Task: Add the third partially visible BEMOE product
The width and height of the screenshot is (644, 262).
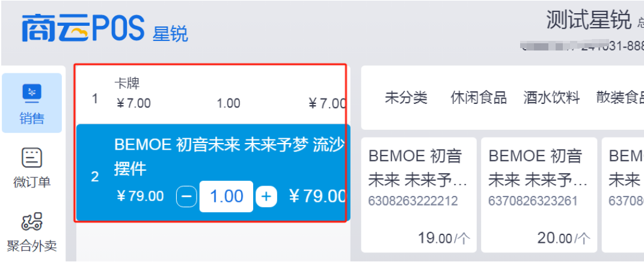Action: pyautogui.click(x=623, y=195)
